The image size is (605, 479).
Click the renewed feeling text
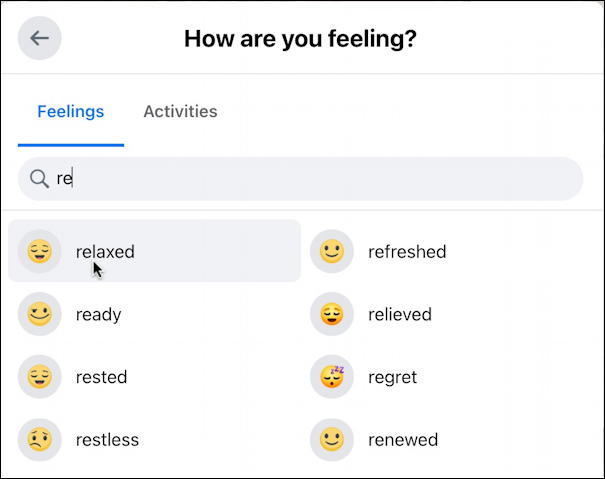(x=403, y=440)
